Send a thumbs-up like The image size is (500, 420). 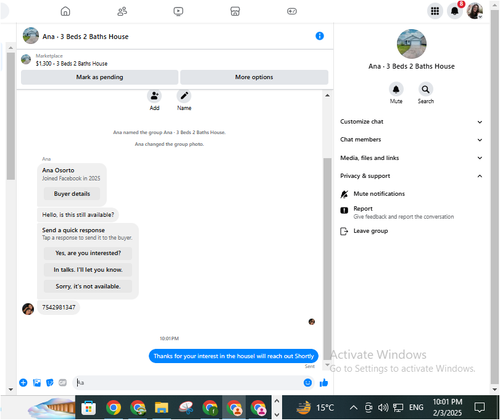point(324,383)
